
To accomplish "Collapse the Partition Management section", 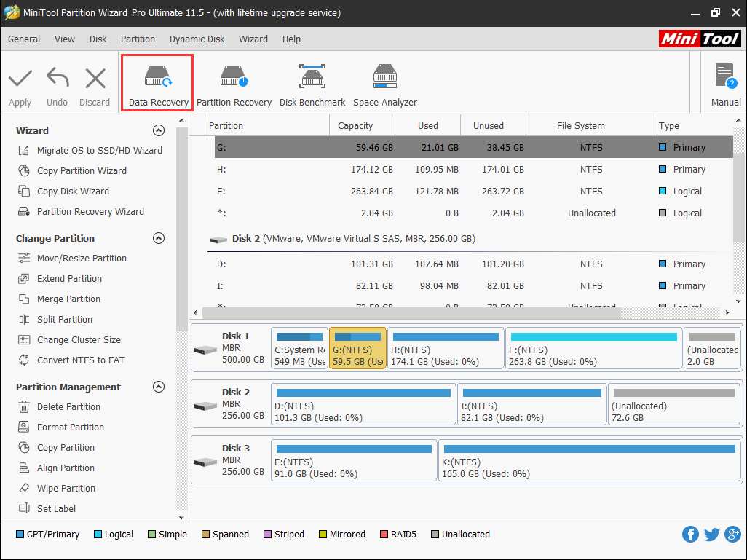I will coord(159,387).
